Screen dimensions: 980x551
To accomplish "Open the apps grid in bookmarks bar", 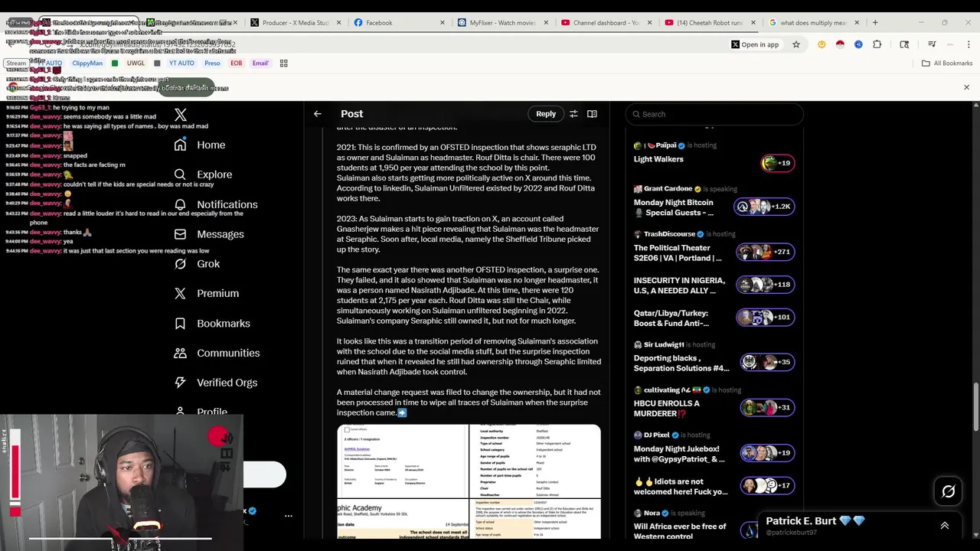I will (283, 64).
